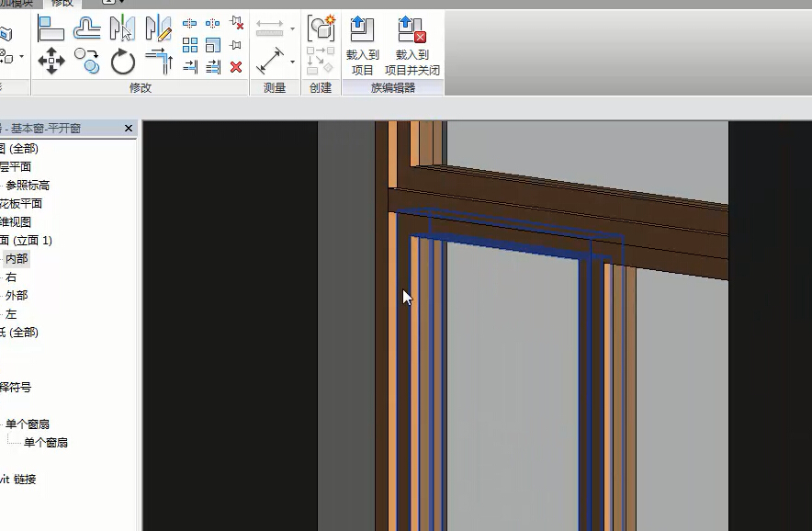The width and height of the screenshot is (812, 531).
Task: Click the red Delete icon
Action: click(236, 66)
